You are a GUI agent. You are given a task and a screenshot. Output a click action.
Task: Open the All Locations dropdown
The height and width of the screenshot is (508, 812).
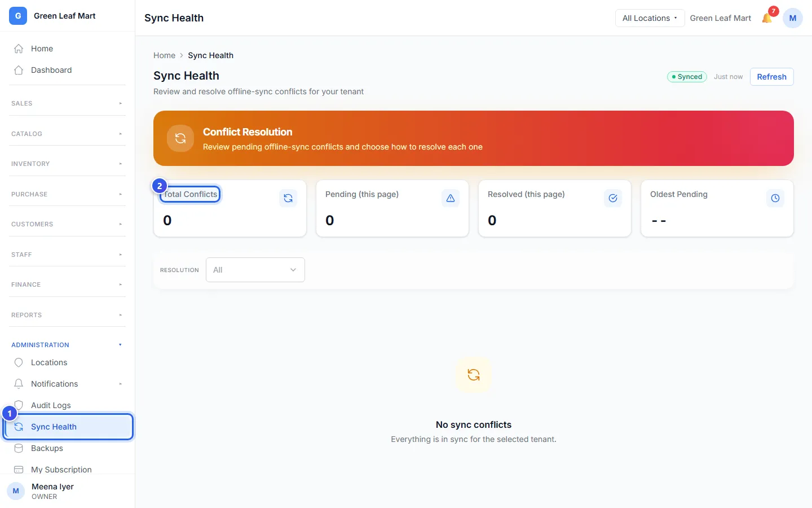point(650,18)
